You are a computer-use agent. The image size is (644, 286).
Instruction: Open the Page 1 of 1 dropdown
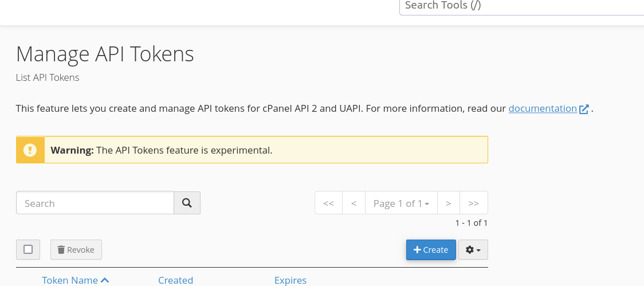(x=401, y=203)
